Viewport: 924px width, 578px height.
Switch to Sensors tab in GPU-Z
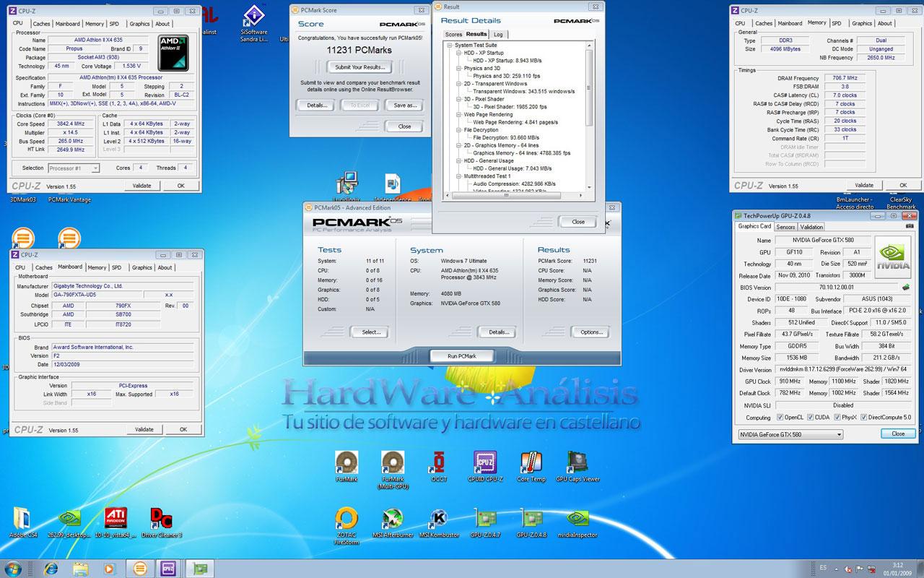pos(785,227)
